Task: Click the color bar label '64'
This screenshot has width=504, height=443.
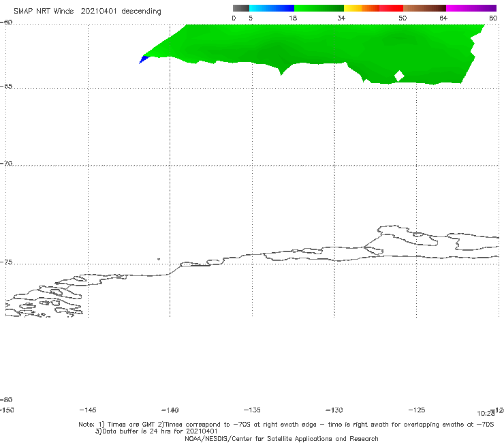Action: coord(443,18)
